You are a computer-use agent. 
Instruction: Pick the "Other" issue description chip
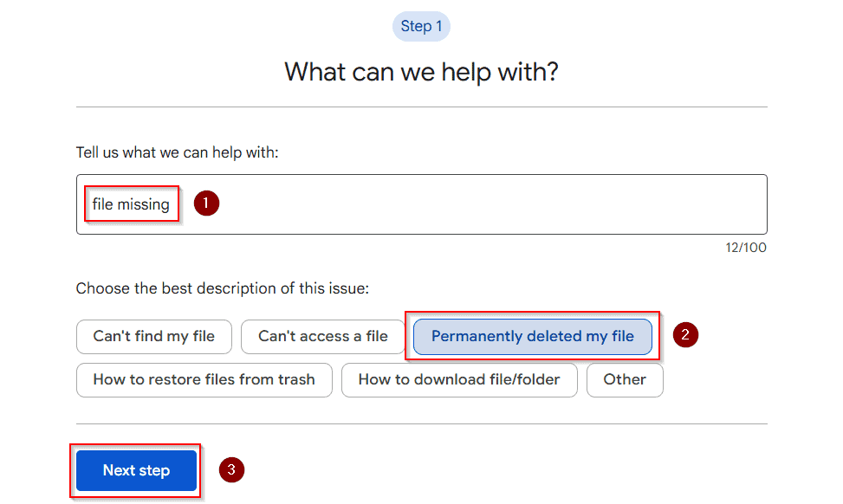tap(625, 380)
